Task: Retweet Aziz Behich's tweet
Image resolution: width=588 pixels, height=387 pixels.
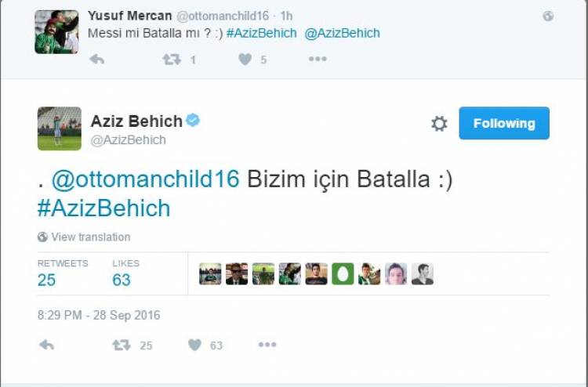Action: click(x=122, y=345)
